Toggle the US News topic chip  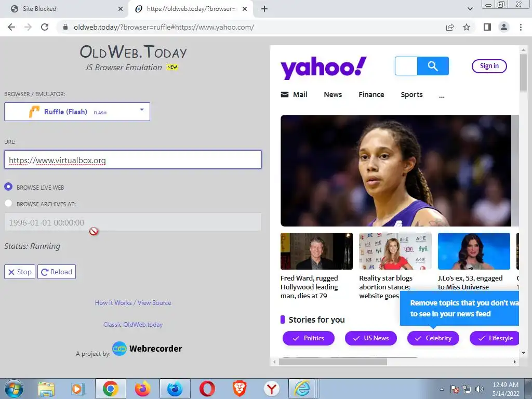tap(371, 338)
